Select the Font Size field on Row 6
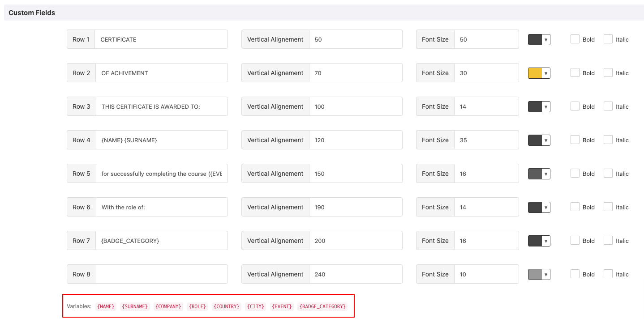 [486, 207]
